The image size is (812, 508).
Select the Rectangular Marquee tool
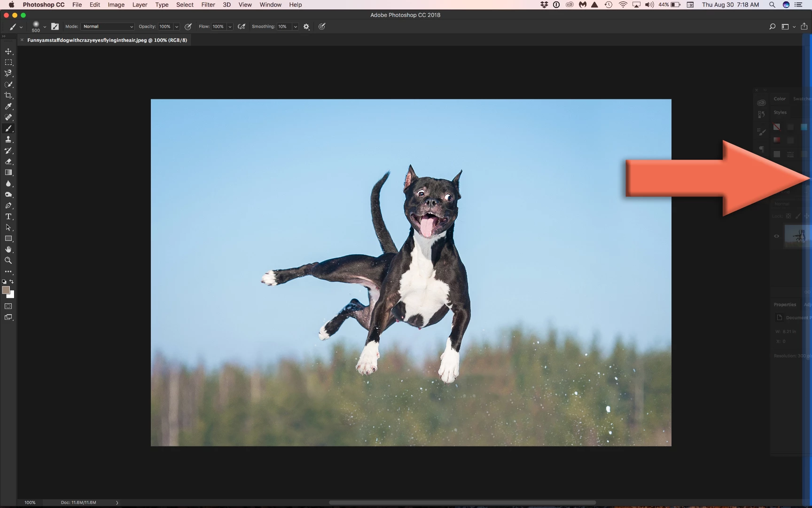coord(8,62)
